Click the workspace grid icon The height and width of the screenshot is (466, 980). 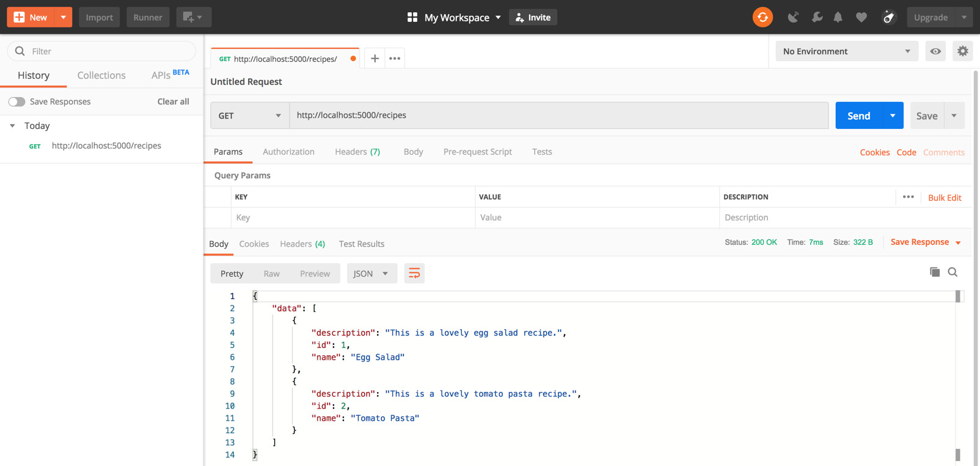412,18
